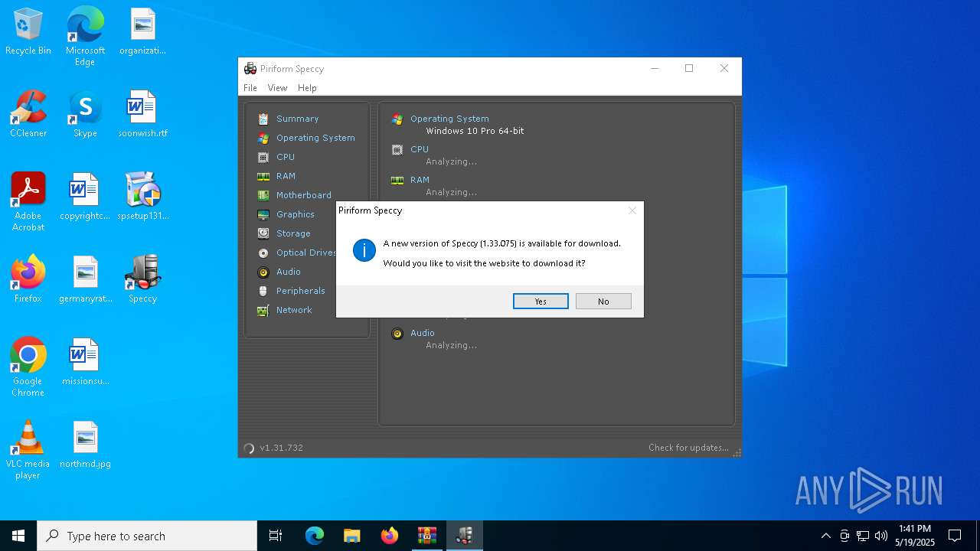
Task: Open the CCleaner desktop shortcut
Action: [x=28, y=114]
